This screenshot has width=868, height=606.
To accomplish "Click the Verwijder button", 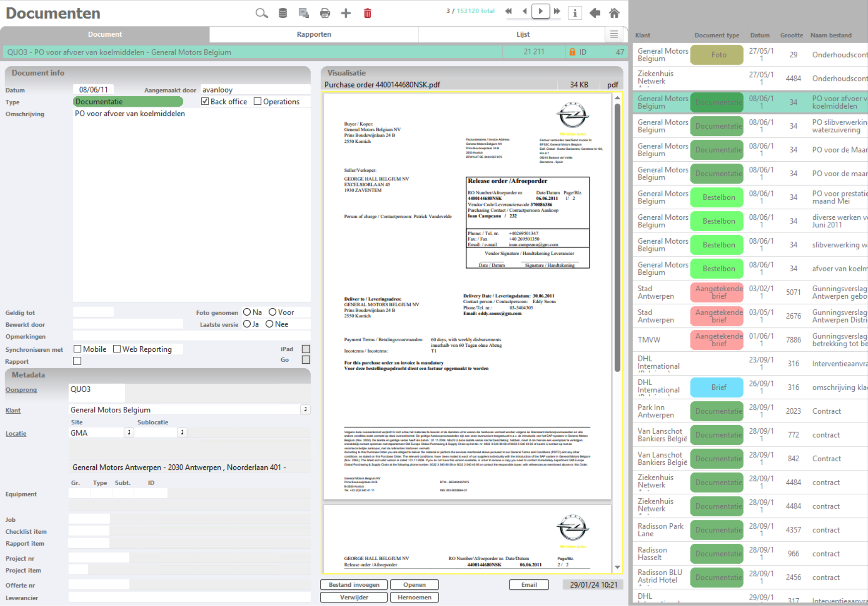I will point(354,597).
